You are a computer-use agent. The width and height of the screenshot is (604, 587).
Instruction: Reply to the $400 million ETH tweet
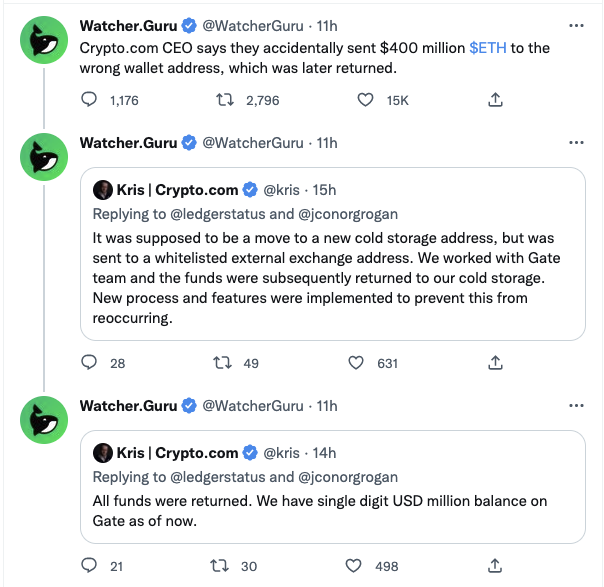pyautogui.click(x=89, y=100)
